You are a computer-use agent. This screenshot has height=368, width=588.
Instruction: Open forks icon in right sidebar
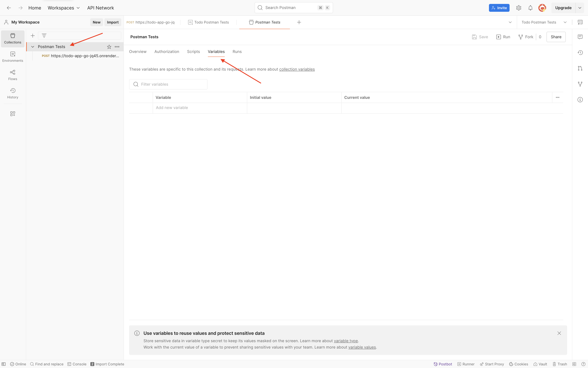[580, 84]
